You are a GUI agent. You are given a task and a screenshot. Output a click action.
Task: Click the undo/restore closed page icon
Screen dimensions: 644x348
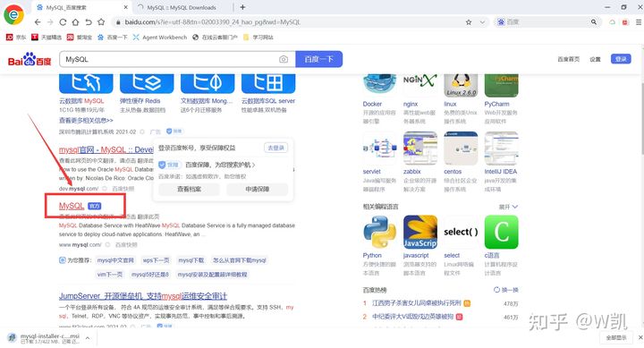[89, 22]
